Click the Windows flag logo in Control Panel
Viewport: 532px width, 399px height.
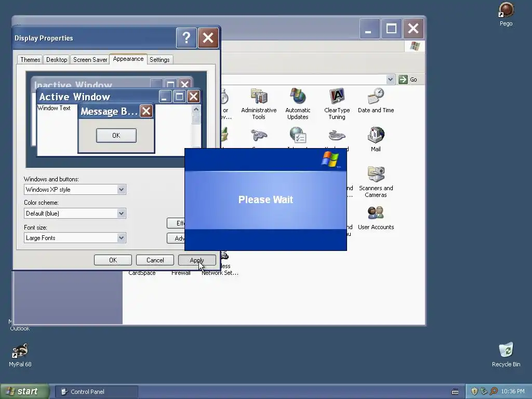[x=415, y=46]
